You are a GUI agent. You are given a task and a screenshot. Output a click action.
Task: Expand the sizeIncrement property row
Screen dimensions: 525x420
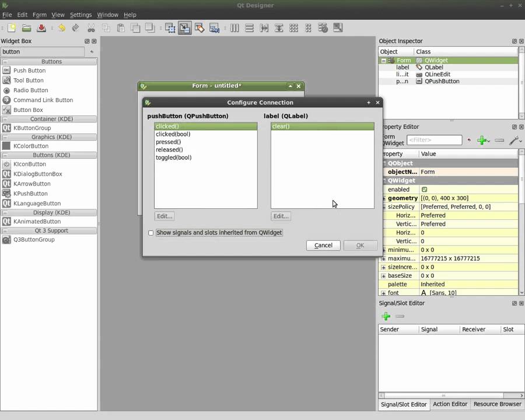[383, 267]
